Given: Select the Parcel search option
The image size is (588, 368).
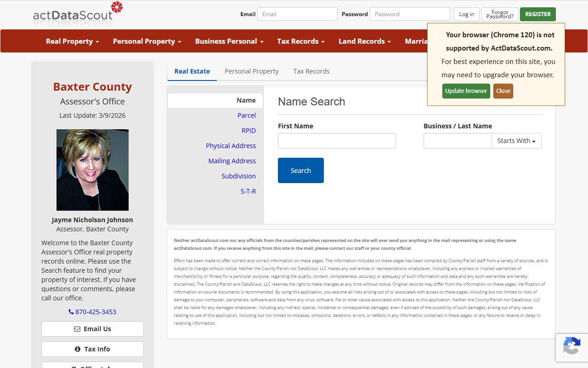Looking at the screenshot, I should pyautogui.click(x=247, y=115).
